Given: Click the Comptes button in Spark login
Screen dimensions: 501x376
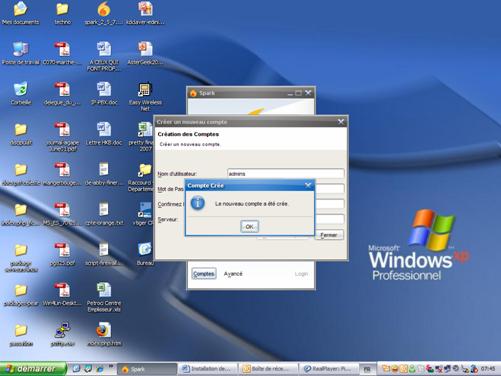Looking at the screenshot, I should pos(204,274).
